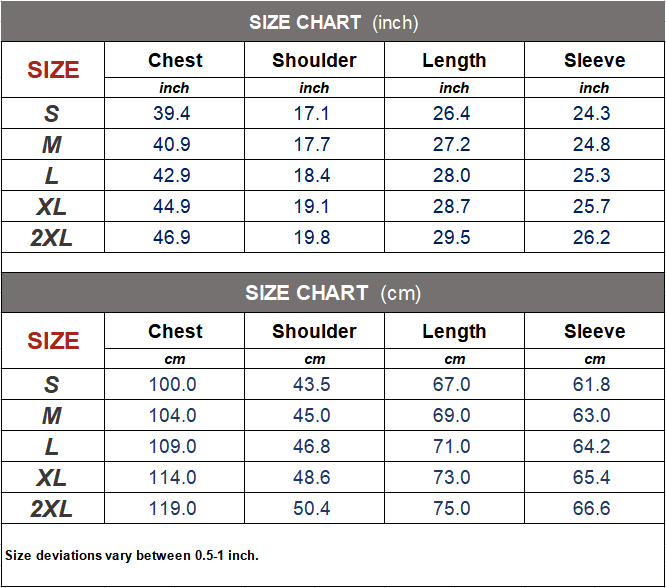
Task: Select the 39.4 chest value cell
Action: 172,114
